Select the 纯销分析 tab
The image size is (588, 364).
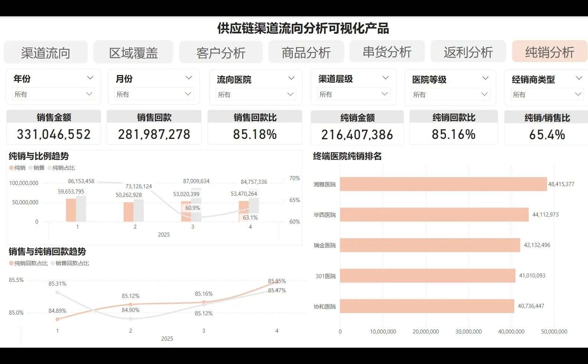[x=550, y=52]
